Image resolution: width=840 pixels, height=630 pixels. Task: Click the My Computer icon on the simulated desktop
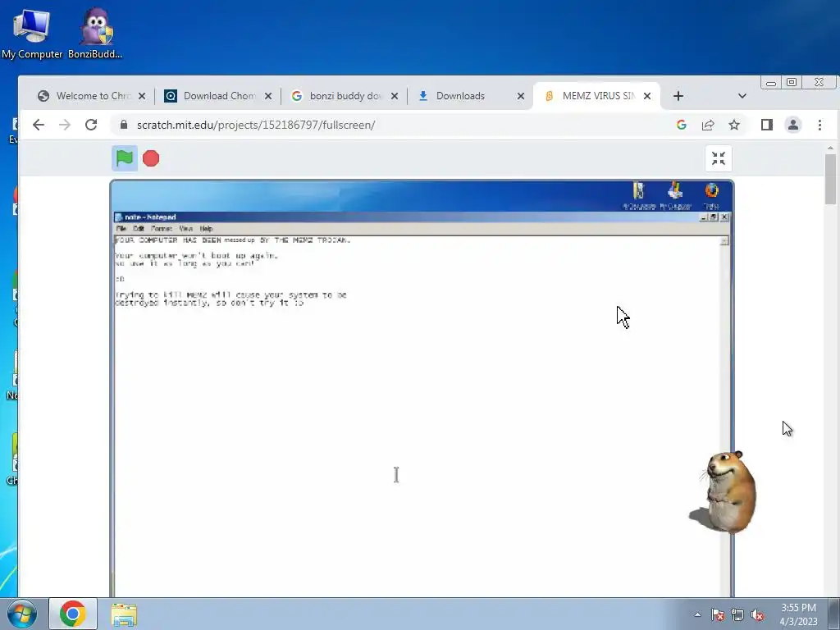(675, 195)
